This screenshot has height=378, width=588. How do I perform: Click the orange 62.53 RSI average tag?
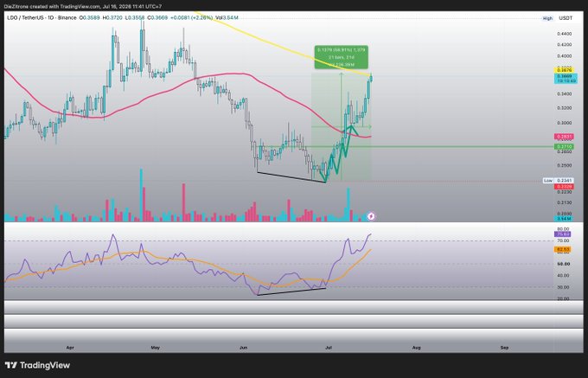[564, 249]
